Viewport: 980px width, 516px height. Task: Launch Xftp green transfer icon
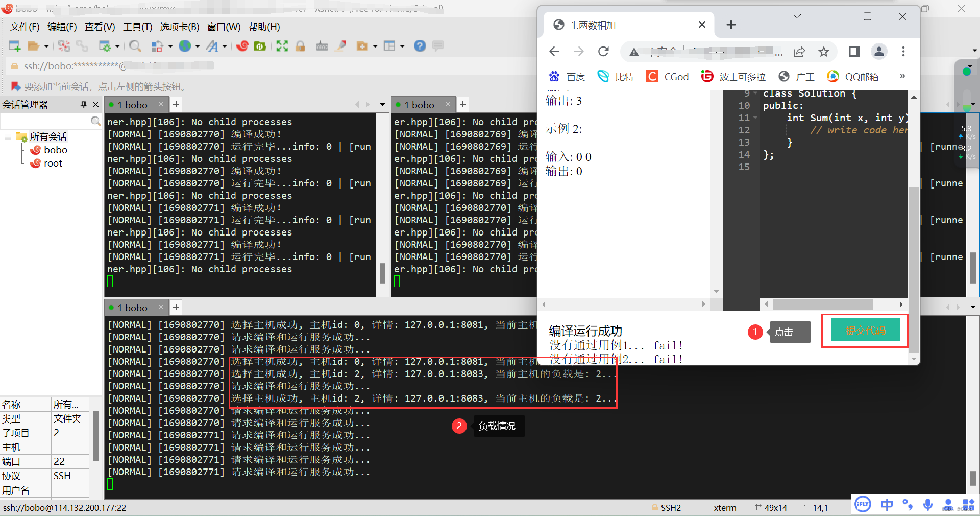tap(260, 46)
